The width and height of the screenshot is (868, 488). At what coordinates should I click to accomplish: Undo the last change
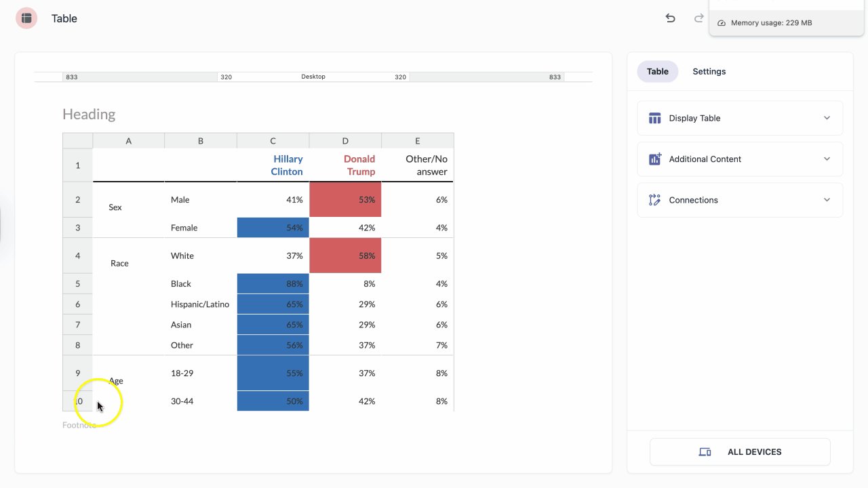(x=670, y=18)
